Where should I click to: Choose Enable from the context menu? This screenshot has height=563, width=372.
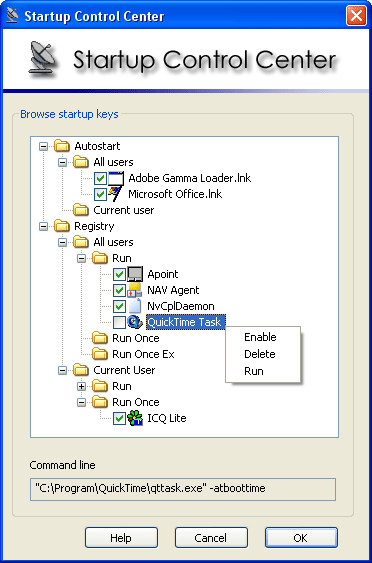(x=262, y=337)
